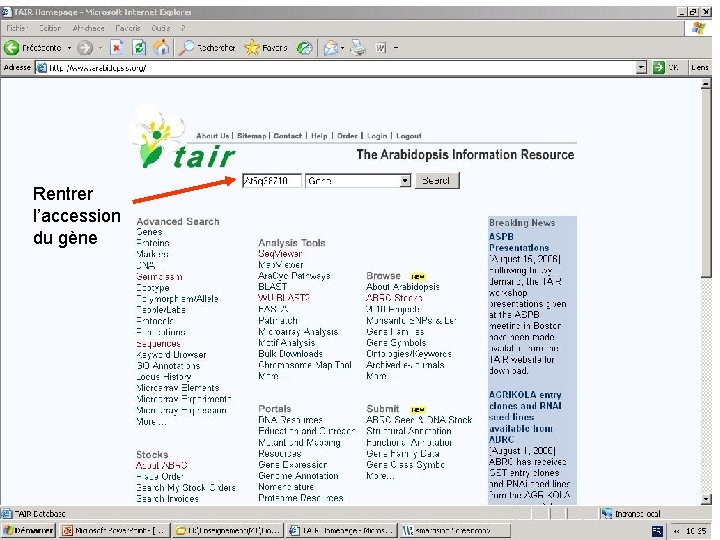Click the page scrollbar up arrow

(706, 84)
